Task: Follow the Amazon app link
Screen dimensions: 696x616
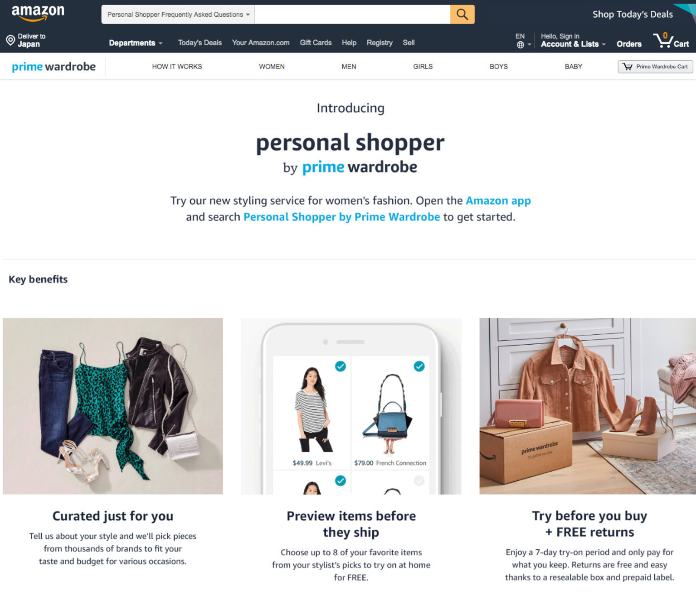Action: (x=498, y=200)
